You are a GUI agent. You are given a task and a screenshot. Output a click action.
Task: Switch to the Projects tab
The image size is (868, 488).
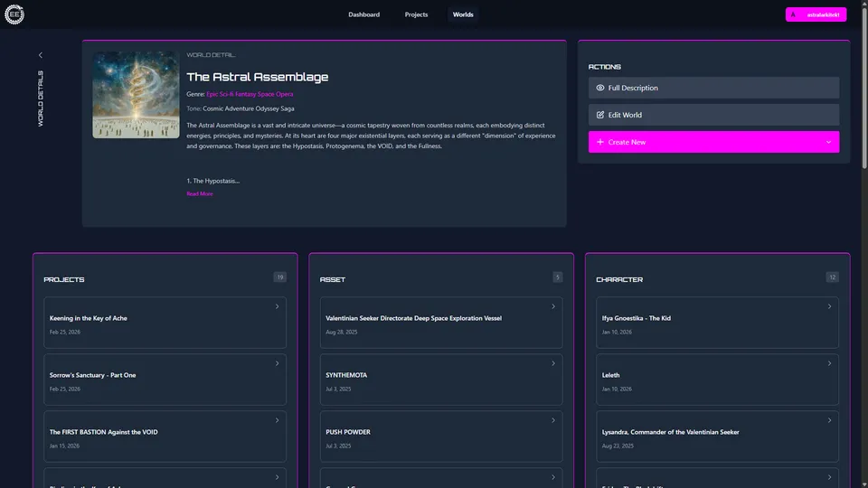416,14
